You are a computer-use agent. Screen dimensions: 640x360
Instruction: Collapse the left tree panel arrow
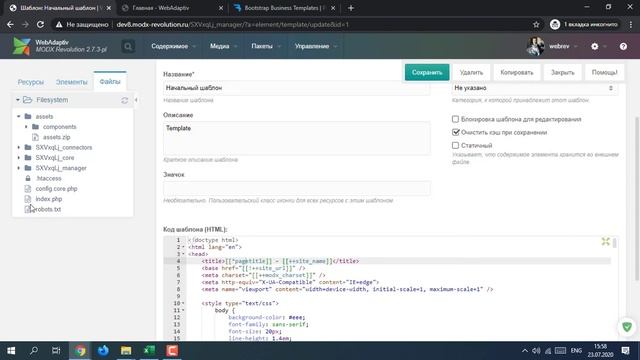tap(136, 100)
